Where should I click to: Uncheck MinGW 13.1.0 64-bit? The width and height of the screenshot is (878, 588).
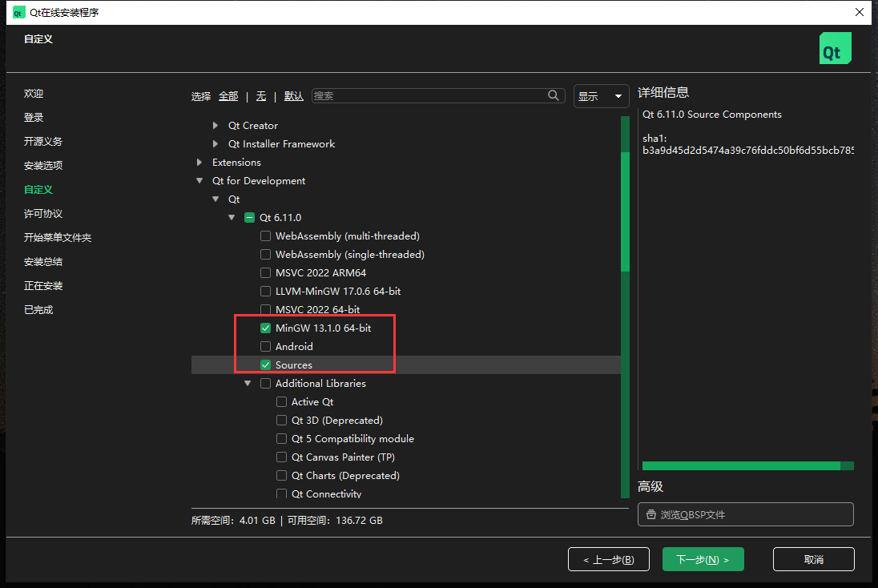coord(265,328)
